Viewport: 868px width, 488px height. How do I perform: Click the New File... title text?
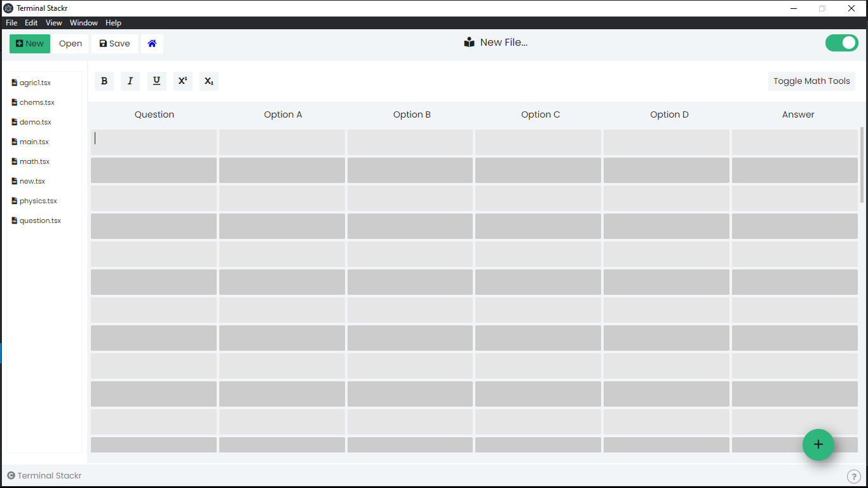(504, 43)
